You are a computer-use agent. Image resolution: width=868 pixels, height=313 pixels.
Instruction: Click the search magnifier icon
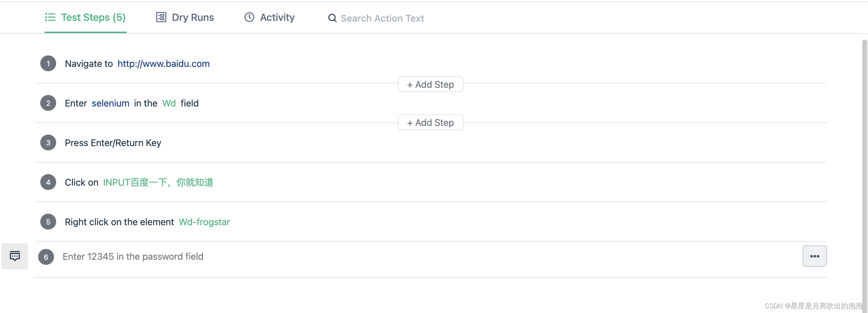tap(332, 18)
